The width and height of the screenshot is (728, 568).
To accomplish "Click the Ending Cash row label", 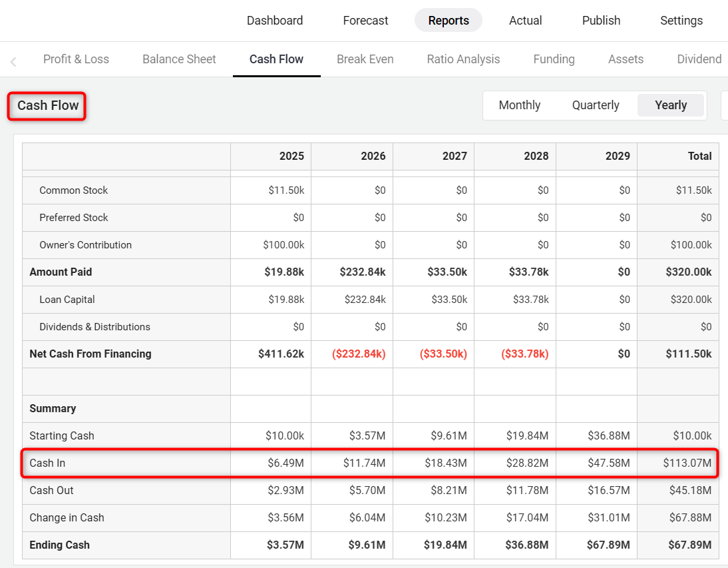I will point(59,545).
